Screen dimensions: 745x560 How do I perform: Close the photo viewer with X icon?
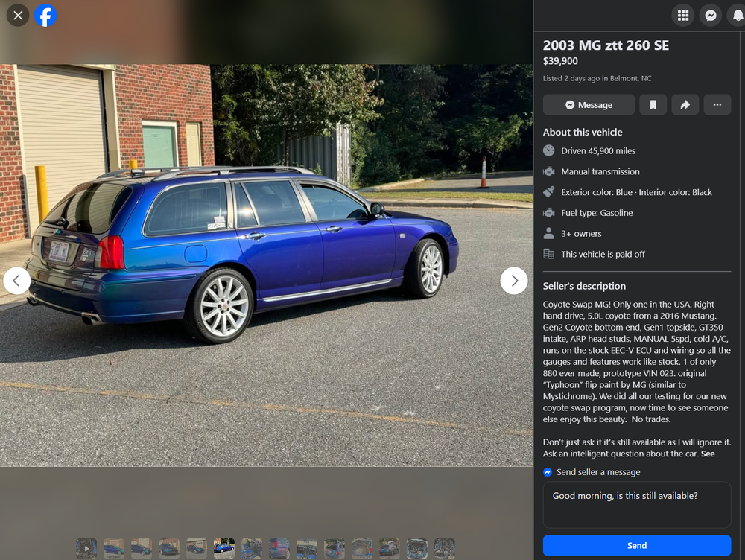[x=18, y=16]
